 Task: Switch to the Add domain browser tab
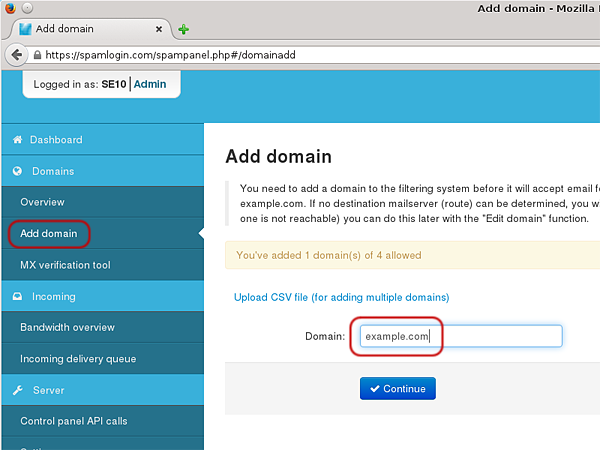(92, 29)
